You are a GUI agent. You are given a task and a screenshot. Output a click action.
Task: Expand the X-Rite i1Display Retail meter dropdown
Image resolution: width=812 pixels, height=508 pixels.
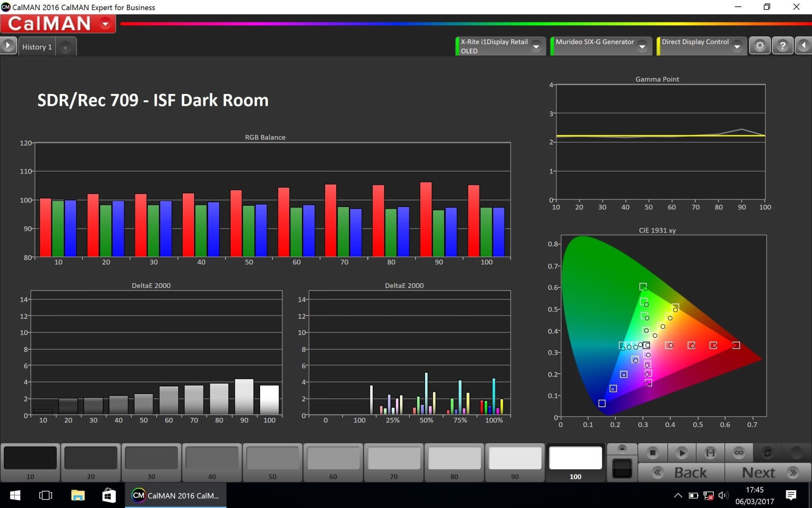tap(536, 46)
